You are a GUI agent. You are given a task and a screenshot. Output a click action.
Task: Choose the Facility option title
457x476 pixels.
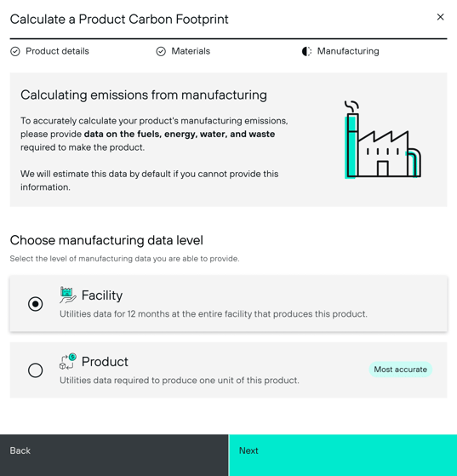102,295
